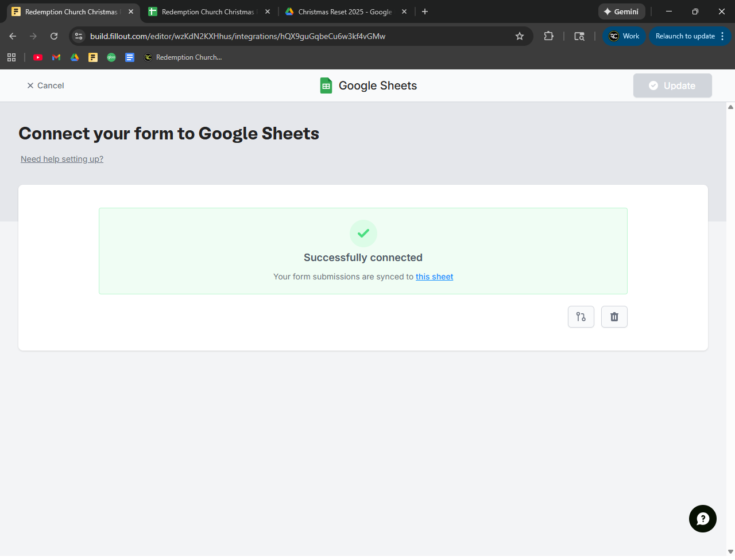Open a new browser tab
735x560 pixels.
(425, 11)
